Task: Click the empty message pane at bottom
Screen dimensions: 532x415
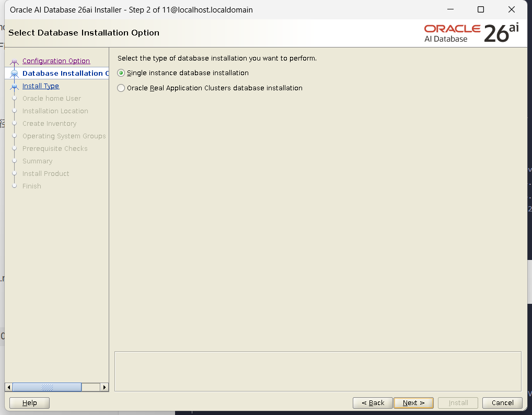Action: click(x=318, y=371)
